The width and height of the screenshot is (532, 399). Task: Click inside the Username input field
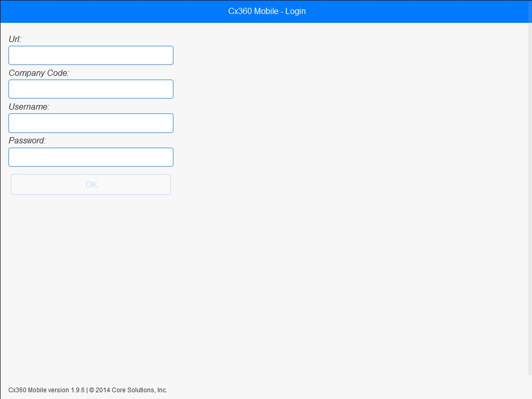[x=91, y=123]
